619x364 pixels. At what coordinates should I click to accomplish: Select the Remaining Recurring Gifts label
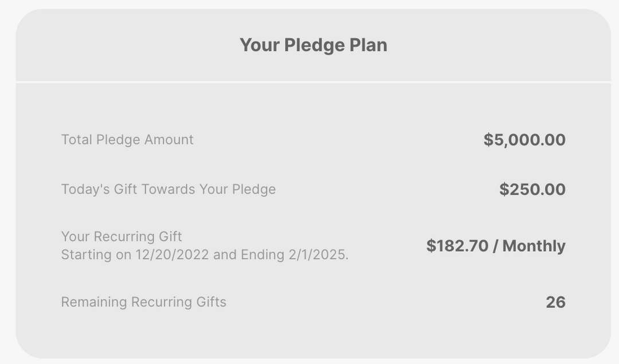[143, 302]
